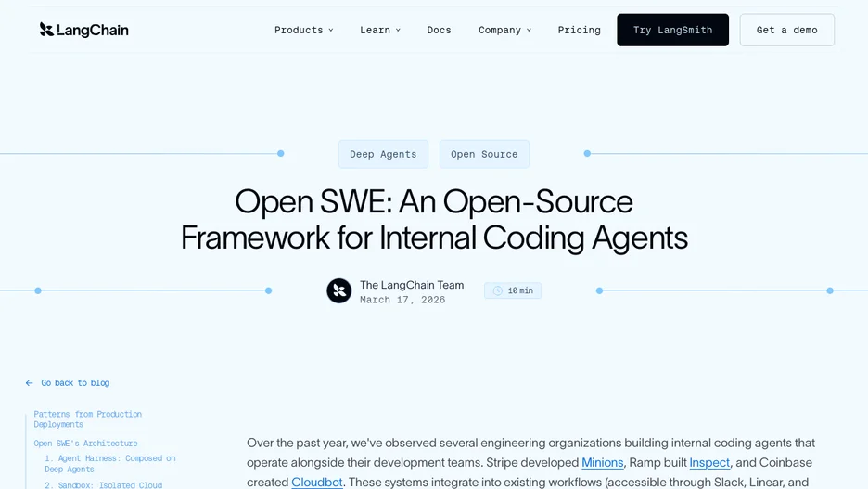Follow the Go back to blog link
Viewport: 868px width, 489px height.
(x=75, y=382)
